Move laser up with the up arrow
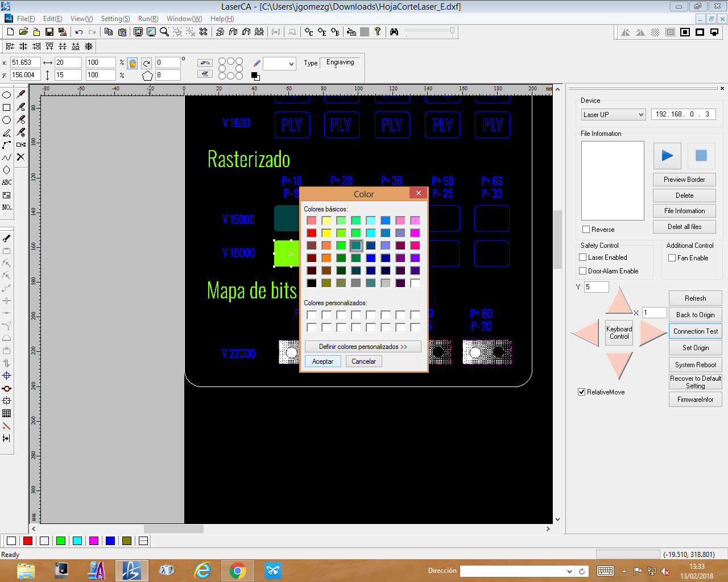Screen dimensions: 728x582 [619, 301]
